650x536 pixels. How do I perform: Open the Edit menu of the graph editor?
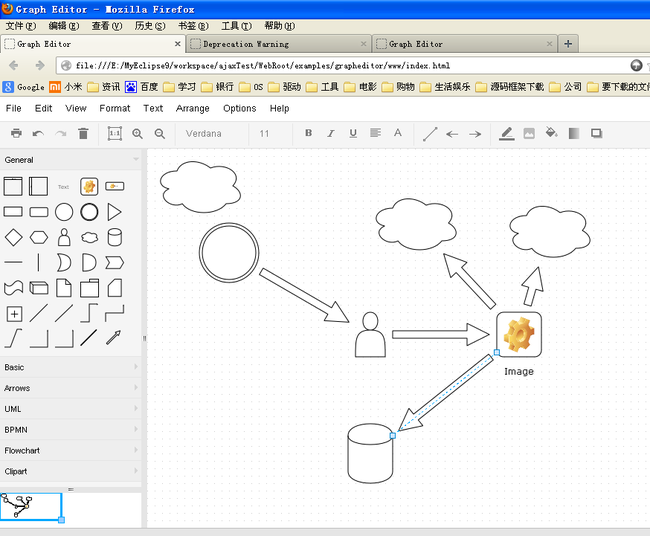point(44,109)
